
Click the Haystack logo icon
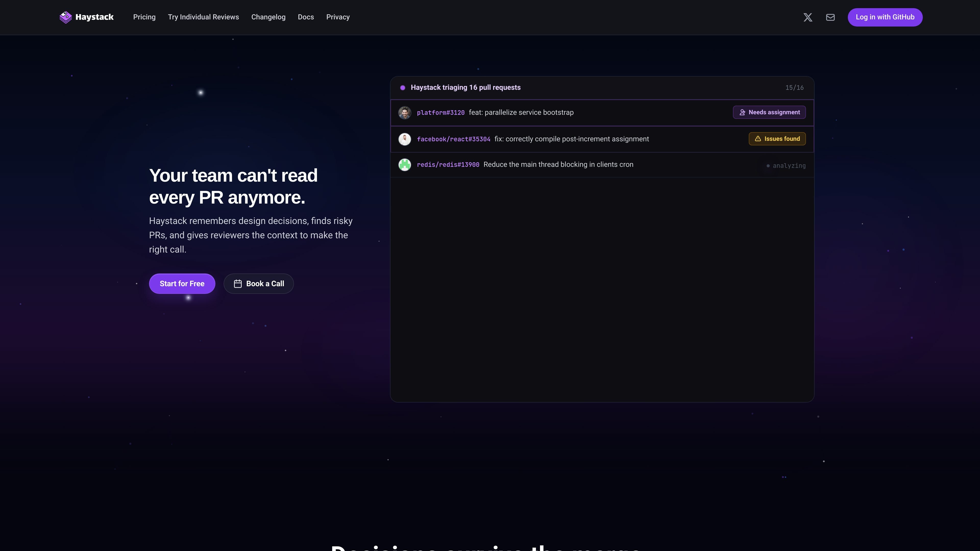tap(65, 17)
